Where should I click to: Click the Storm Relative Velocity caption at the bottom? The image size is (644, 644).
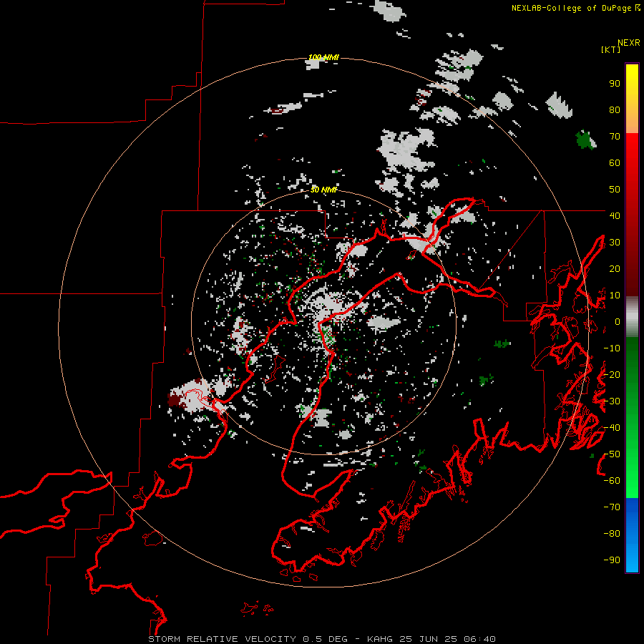tap(321, 639)
